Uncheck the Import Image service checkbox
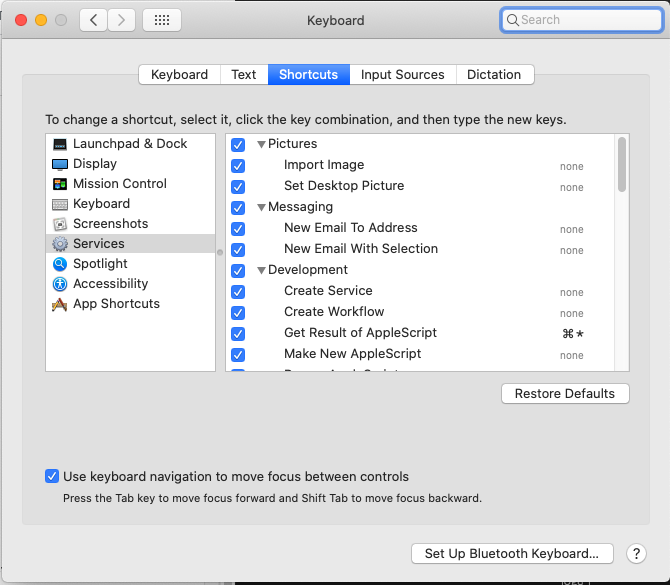Viewport: 670px width, 585px height. point(238,165)
